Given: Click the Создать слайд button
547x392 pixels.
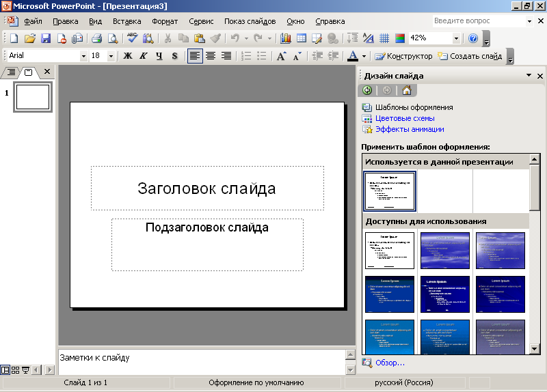Looking at the screenshot, I should tap(470, 56).
